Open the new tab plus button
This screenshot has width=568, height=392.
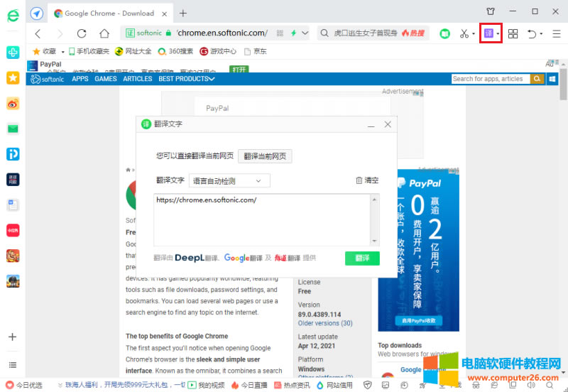click(183, 13)
